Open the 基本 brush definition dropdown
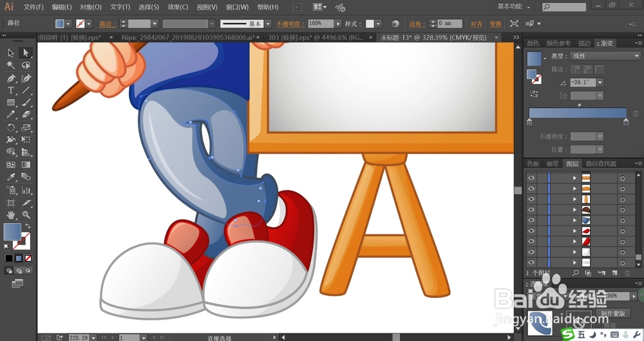 (x=268, y=24)
